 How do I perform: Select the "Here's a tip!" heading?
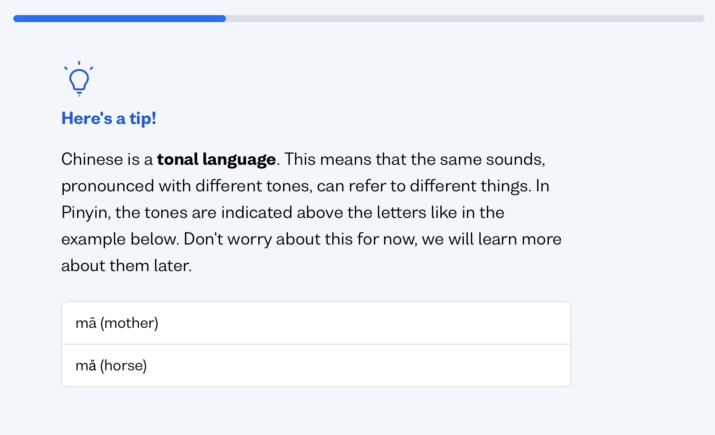point(109,119)
